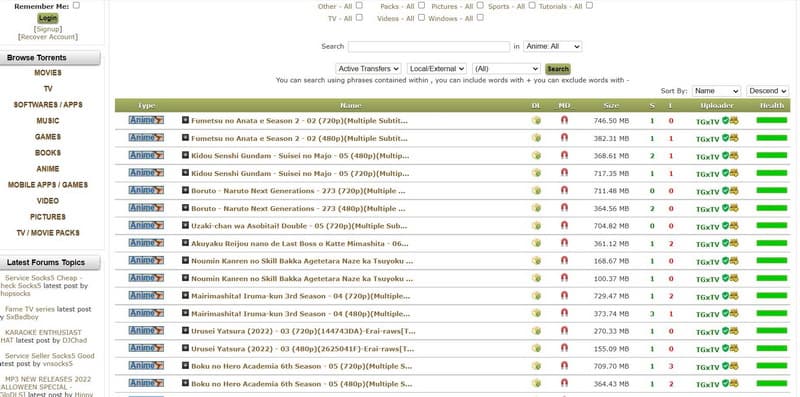Open the Active Transfers dropdown
Screen dimensions: 800x397
368,68
